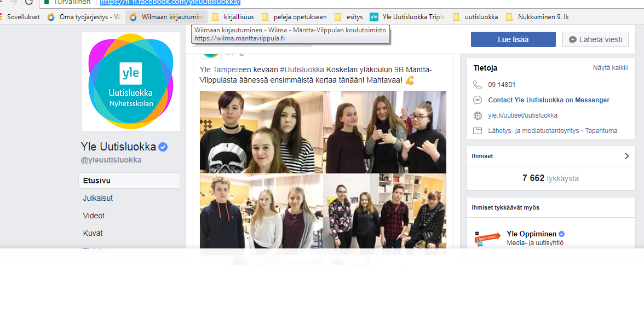The height and width of the screenshot is (313, 644).
Task: Click the #Uutisluokka hashtag link
Action: click(x=302, y=69)
